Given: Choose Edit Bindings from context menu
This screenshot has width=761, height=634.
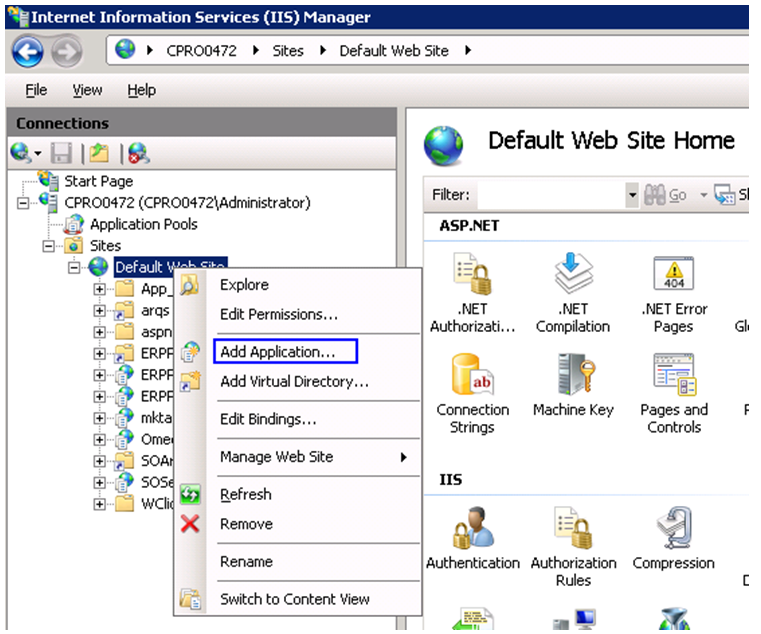Looking at the screenshot, I should (x=268, y=419).
